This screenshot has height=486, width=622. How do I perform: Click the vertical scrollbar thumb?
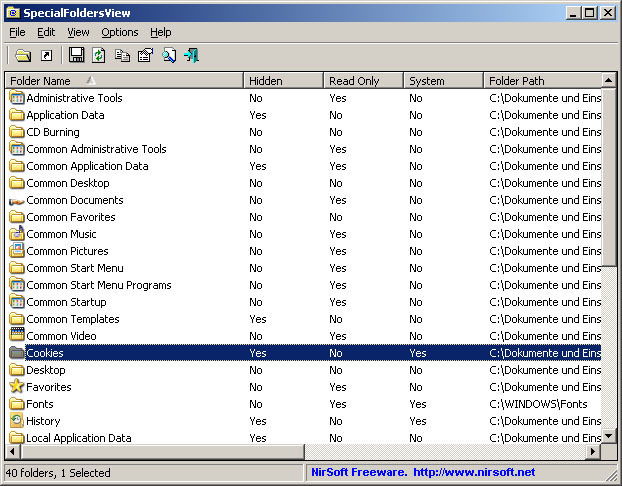click(x=609, y=177)
